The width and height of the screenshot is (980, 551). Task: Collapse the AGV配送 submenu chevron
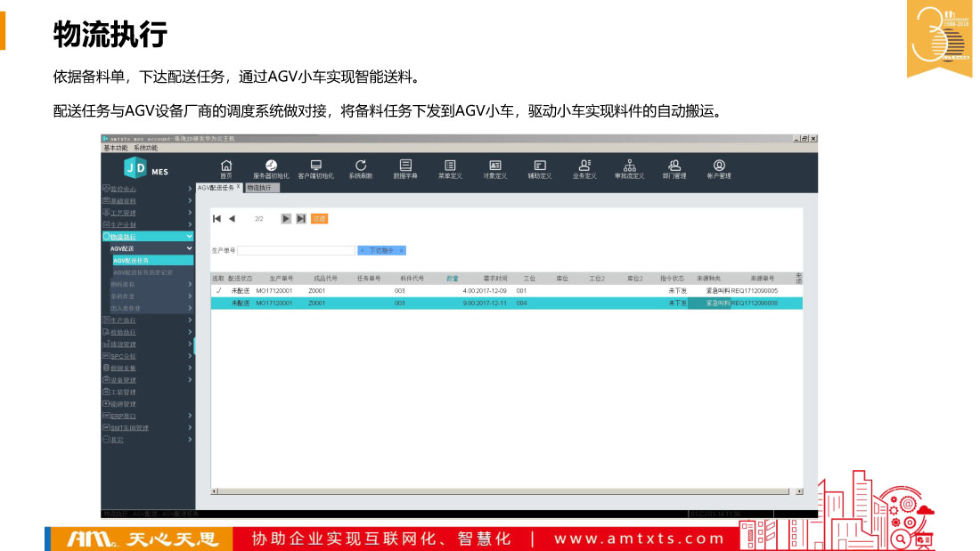[189, 248]
